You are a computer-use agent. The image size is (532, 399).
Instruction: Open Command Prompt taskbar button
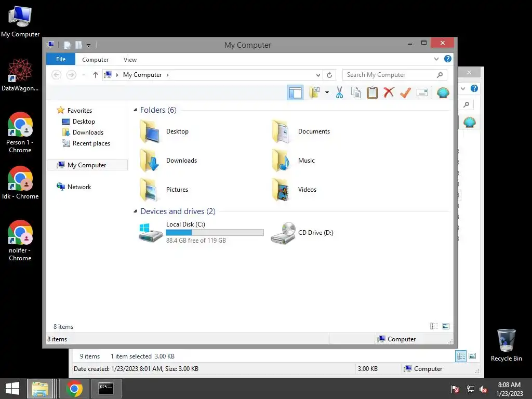point(106,389)
